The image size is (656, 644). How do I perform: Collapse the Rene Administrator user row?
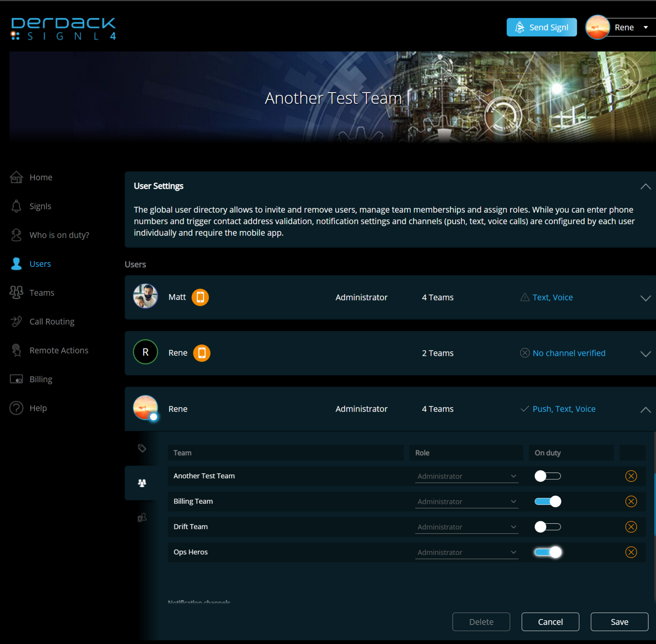646,410
